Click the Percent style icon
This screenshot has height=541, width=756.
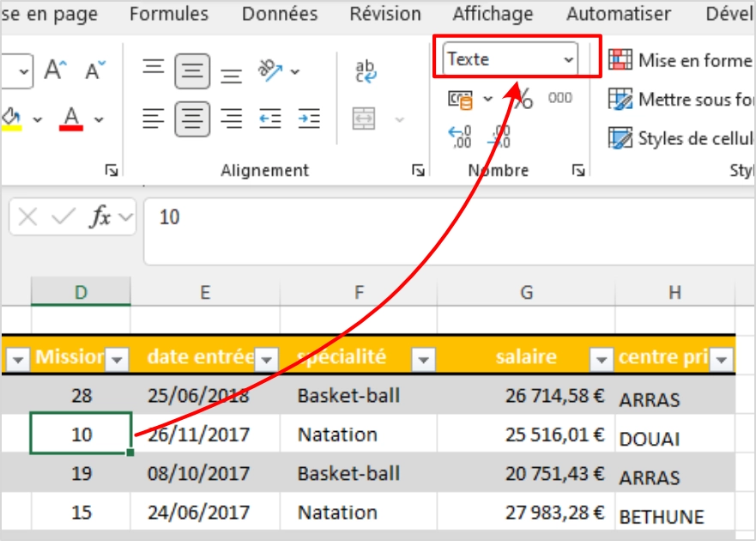click(x=523, y=100)
